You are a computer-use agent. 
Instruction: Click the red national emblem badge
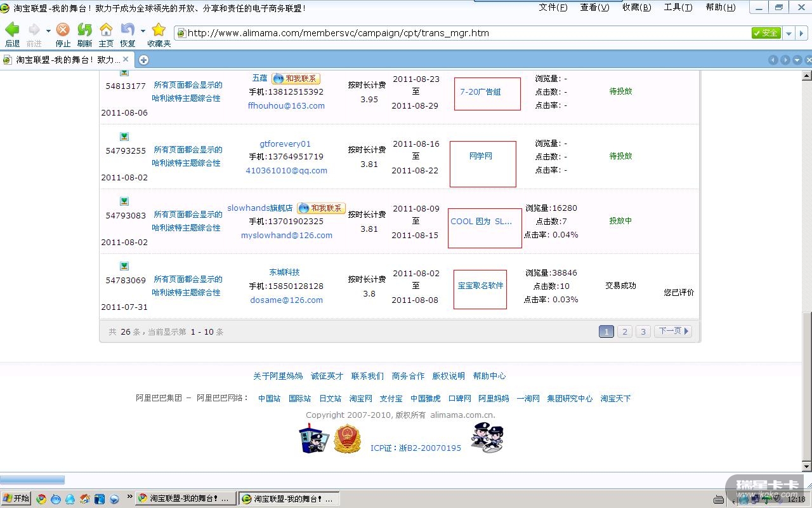[x=347, y=438]
